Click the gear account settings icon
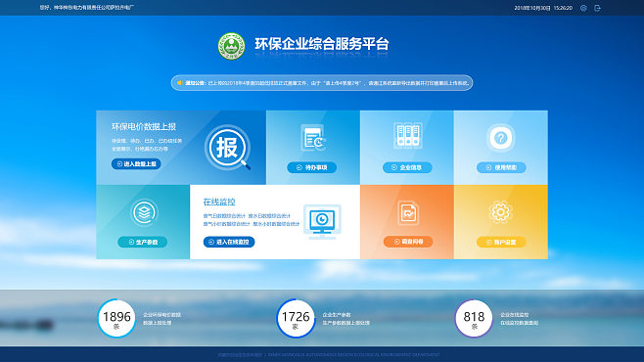Viewport: 644px width, 362px height. (500, 211)
